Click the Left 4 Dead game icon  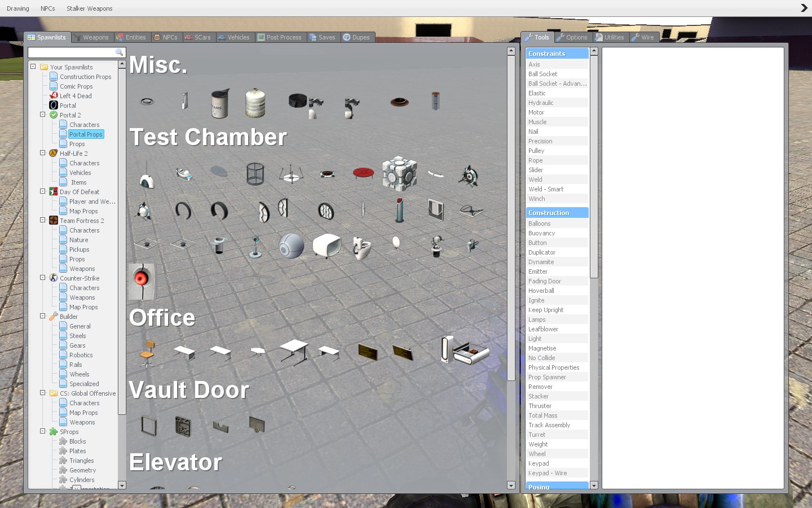54,96
